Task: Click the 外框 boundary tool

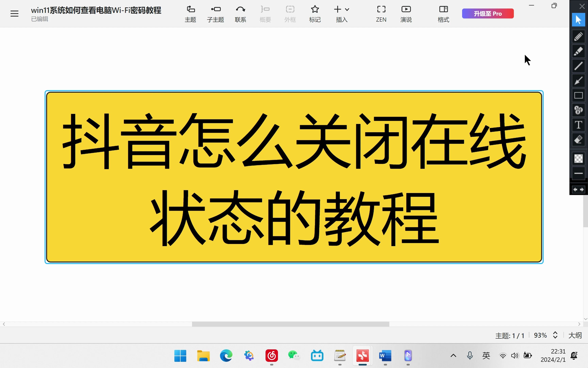Action: coord(290,14)
